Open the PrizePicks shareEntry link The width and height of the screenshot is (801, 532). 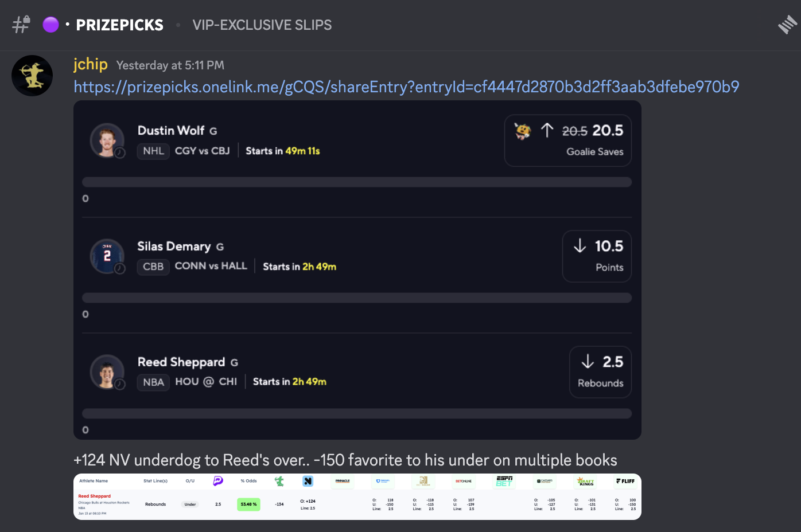(406, 87)
